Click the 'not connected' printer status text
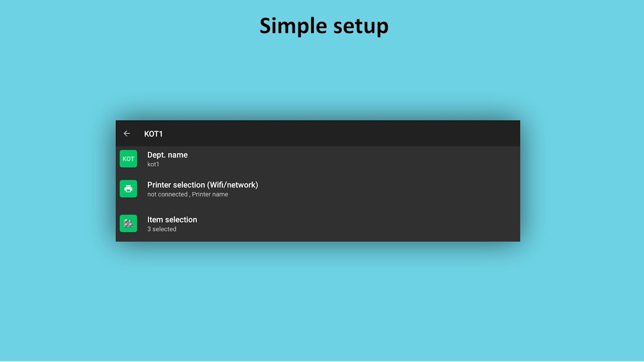644x362 pixels. 167,194
